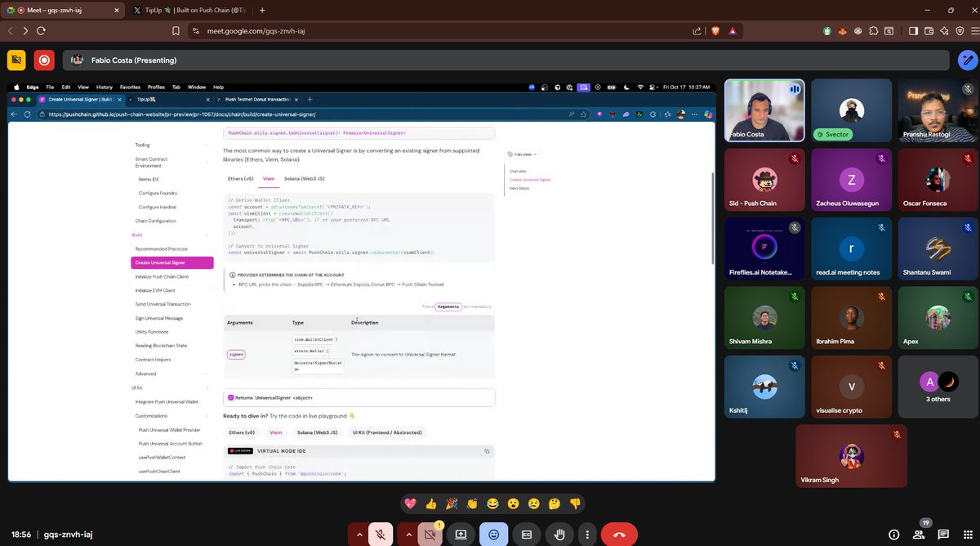Expand the Customizations sidebar chevron
980x546 pixels.
[207, 415]
